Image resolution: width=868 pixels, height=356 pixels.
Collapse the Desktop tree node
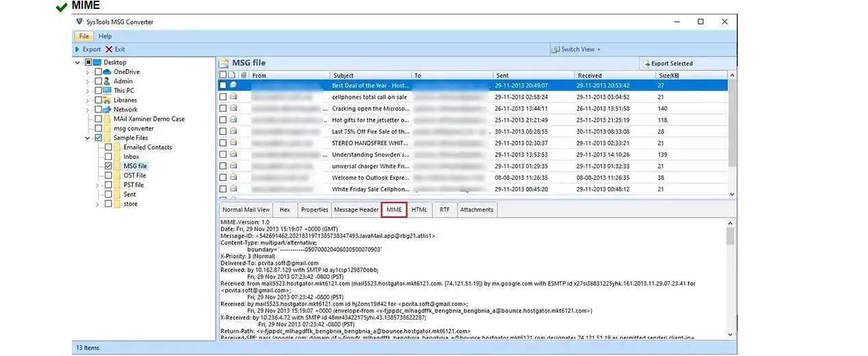coord(77,62)
